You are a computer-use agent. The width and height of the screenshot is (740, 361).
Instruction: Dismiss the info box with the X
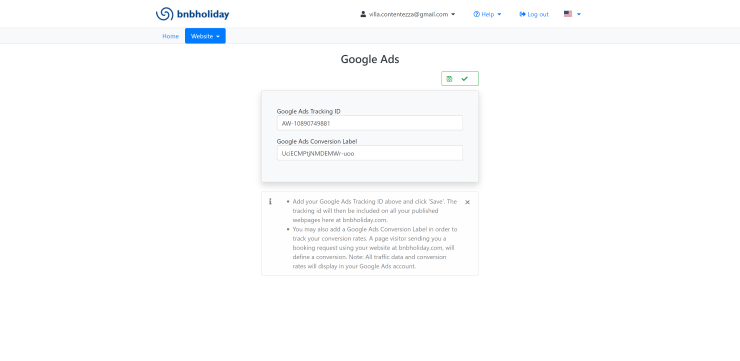click(x=467, y=202)
